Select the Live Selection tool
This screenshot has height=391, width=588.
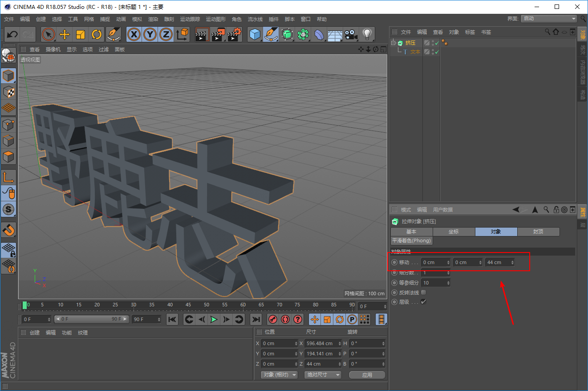click(49, 34)
